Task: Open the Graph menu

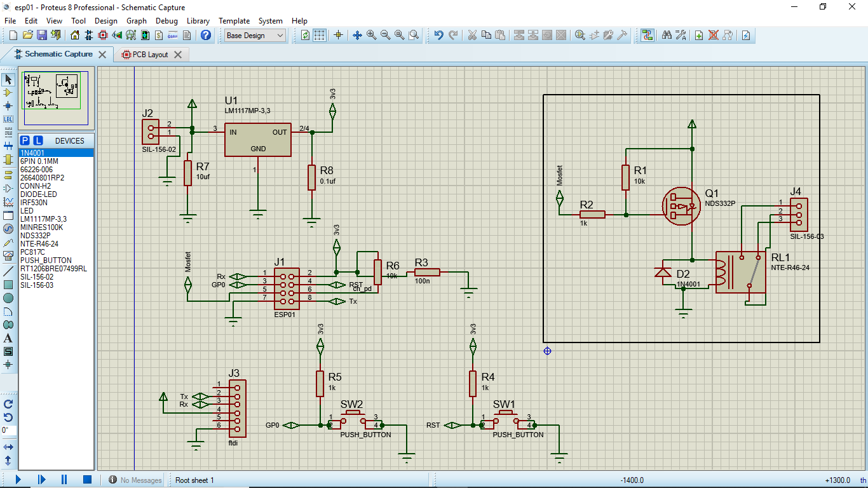Action: 137,21
